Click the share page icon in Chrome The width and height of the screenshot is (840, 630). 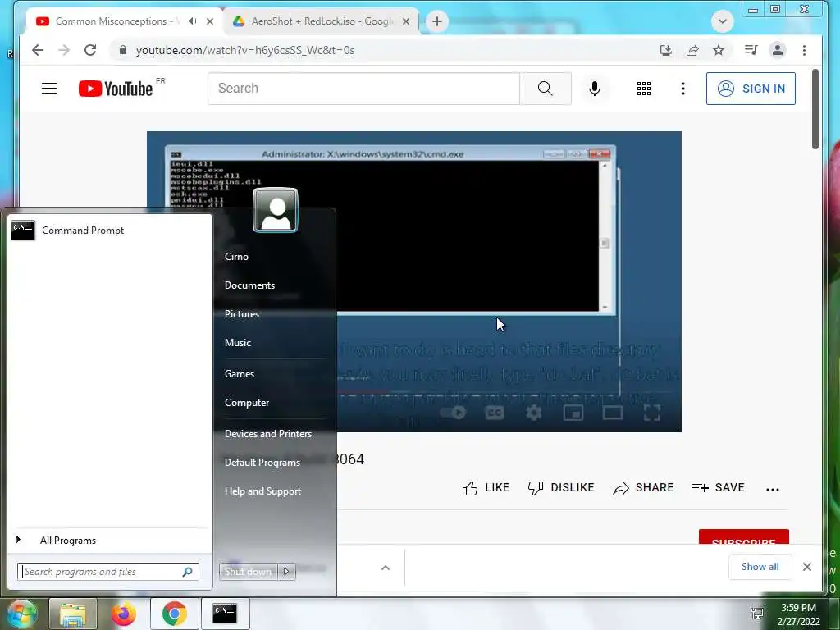click(x=692, y=50)
